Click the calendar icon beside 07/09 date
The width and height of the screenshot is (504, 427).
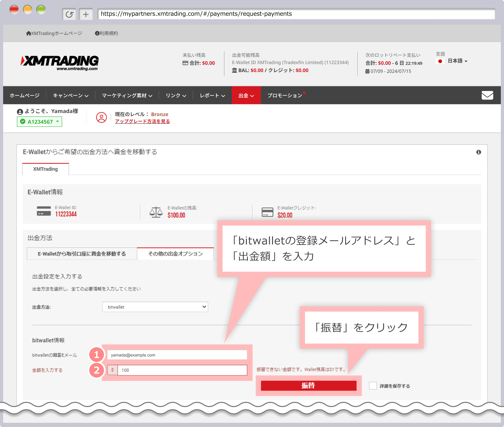367,71
